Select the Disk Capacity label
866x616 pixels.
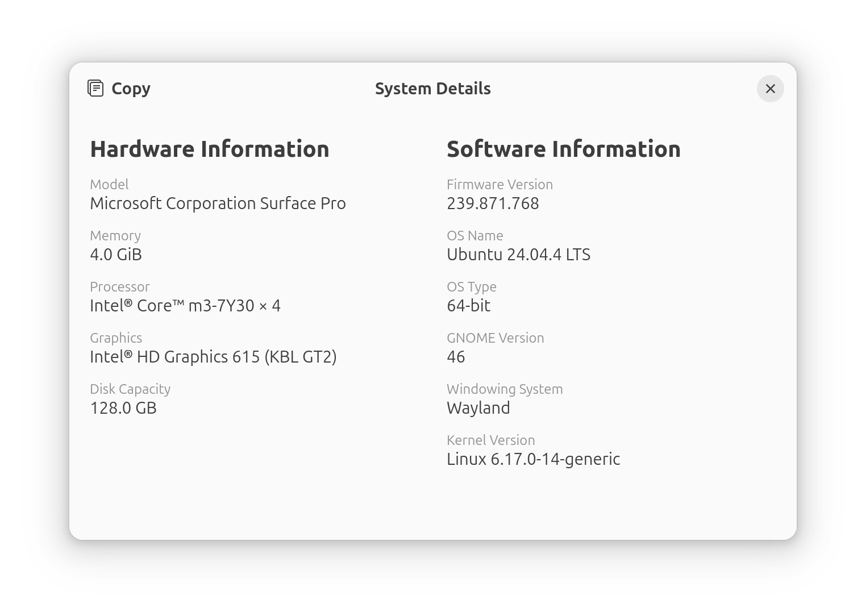point(130,389)
